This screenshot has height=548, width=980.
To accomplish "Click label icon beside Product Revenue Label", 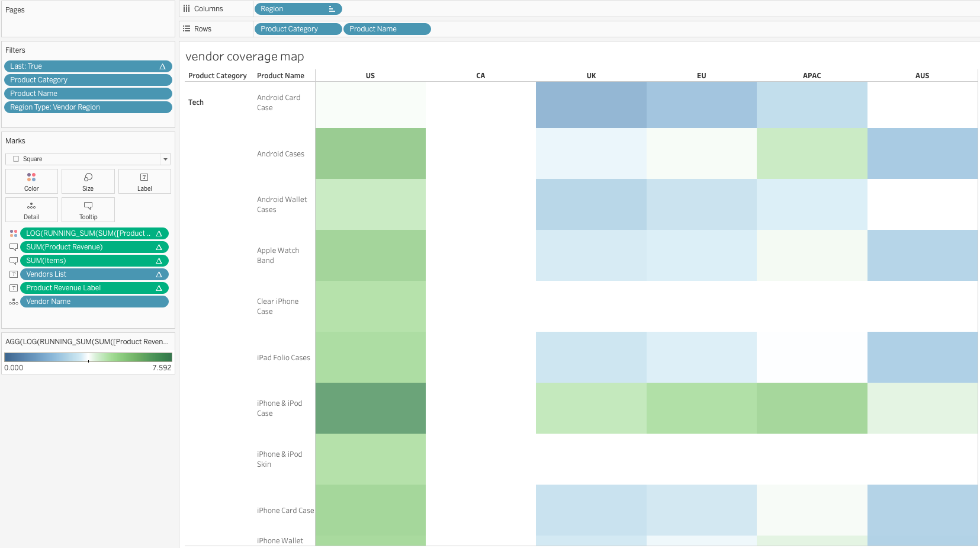I will (14, 288).
